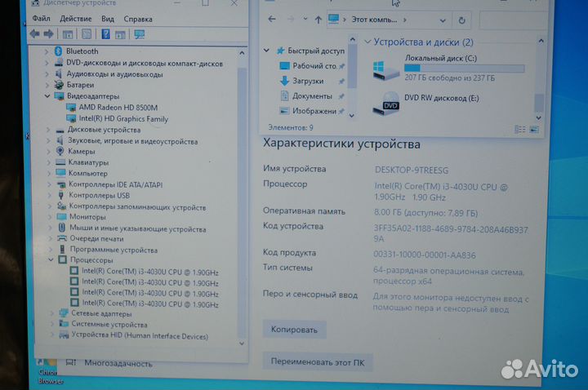This screenshot has height=390, width=588.
Task: Click the Устройства HID icon
Action: coord(65,335)
